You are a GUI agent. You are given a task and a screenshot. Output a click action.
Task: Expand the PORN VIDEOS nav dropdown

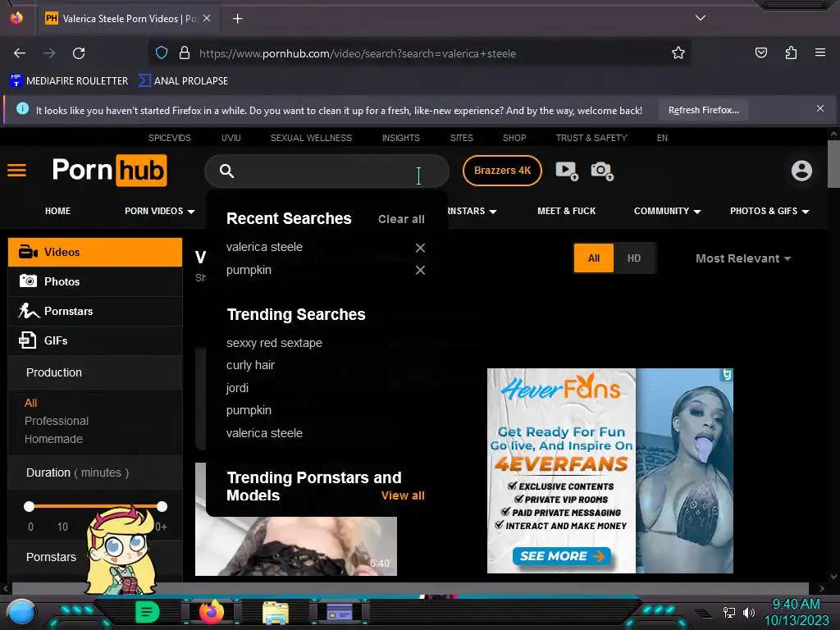click(160, 211)
